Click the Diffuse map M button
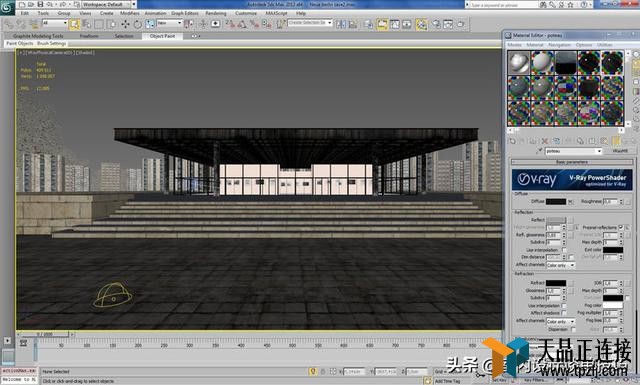Image resolution: width=640 pixels, height=385 pixels. [x=571, y=202]
